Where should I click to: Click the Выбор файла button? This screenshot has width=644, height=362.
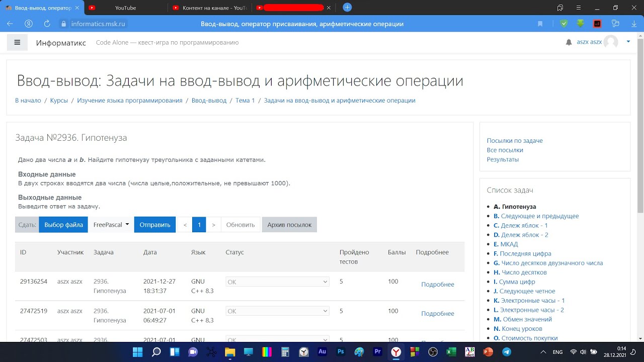[x=63, y=224]
